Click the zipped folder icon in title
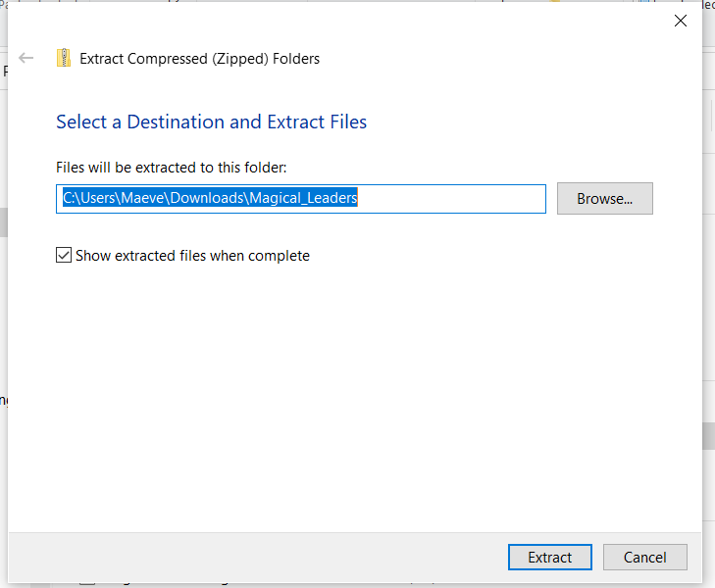 coord(64,58)
